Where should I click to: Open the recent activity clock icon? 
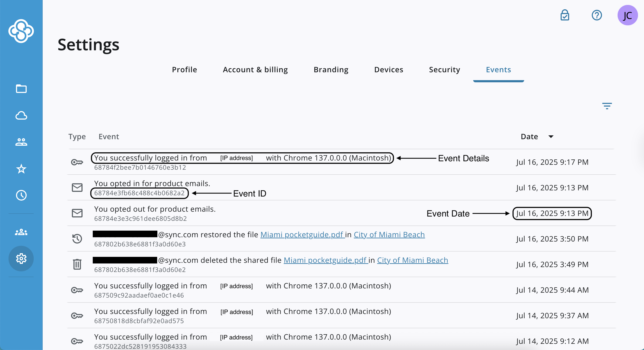(x=21, y=195)
